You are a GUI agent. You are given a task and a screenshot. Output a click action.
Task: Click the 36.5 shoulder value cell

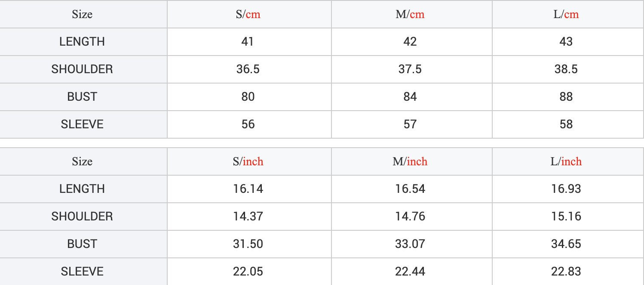pyautogui.click(x=248, y=69)
